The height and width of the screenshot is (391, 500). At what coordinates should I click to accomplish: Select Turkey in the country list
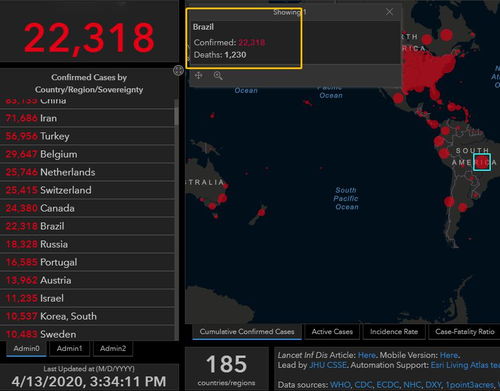[x=87, y=136]
